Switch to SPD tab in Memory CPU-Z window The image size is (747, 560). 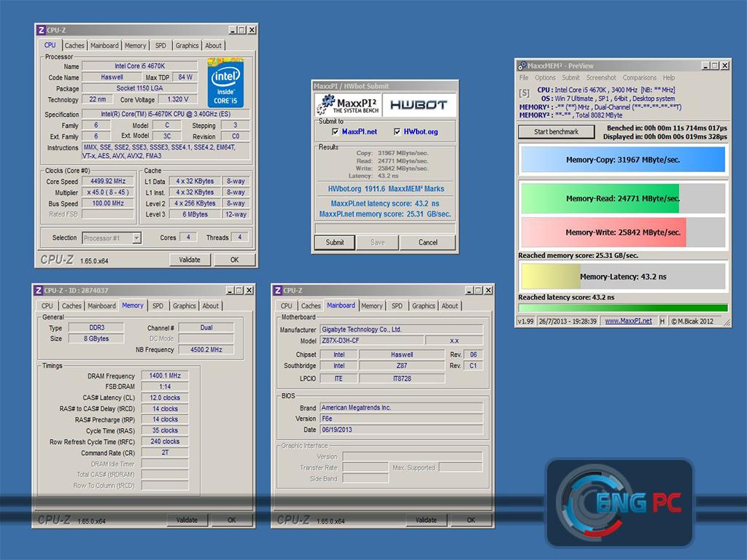(158, 306)
